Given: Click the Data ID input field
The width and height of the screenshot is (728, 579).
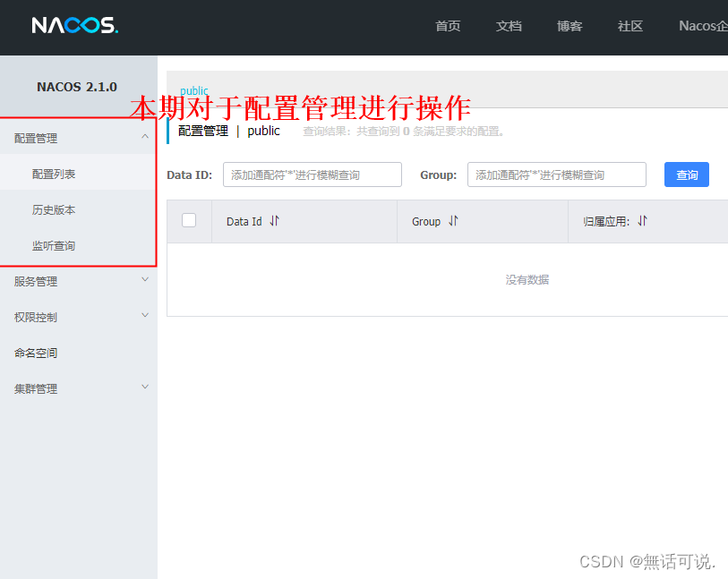Looking at the screenshot, I should (x=312, y=175).
